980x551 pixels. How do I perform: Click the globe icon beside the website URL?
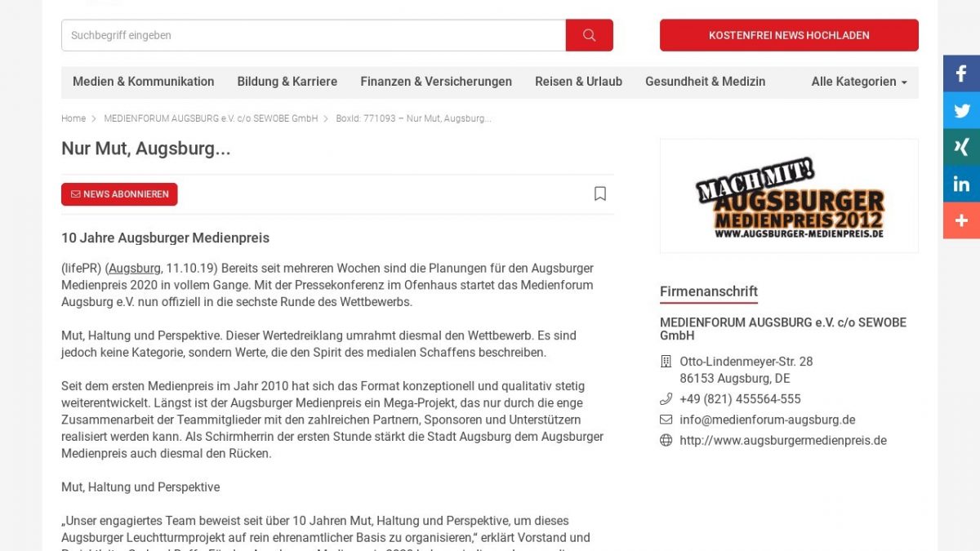pyautogui.click(x=666, y=441)
